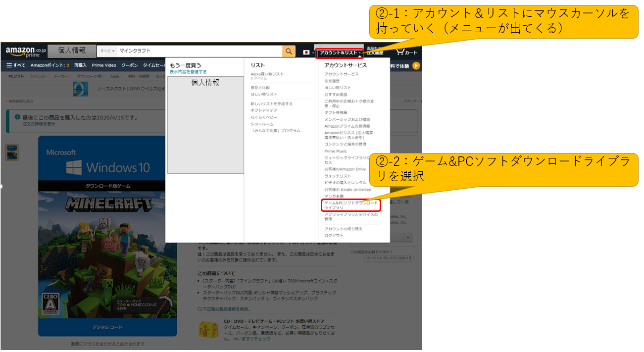The height and width of the screenshot is (352, 644).
Task: Open Amazonプライム会員情報
Action: (x=347, y=126)
